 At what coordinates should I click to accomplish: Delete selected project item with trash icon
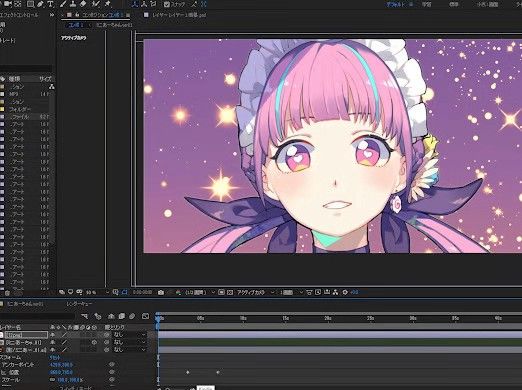click(x=7, y=293)
